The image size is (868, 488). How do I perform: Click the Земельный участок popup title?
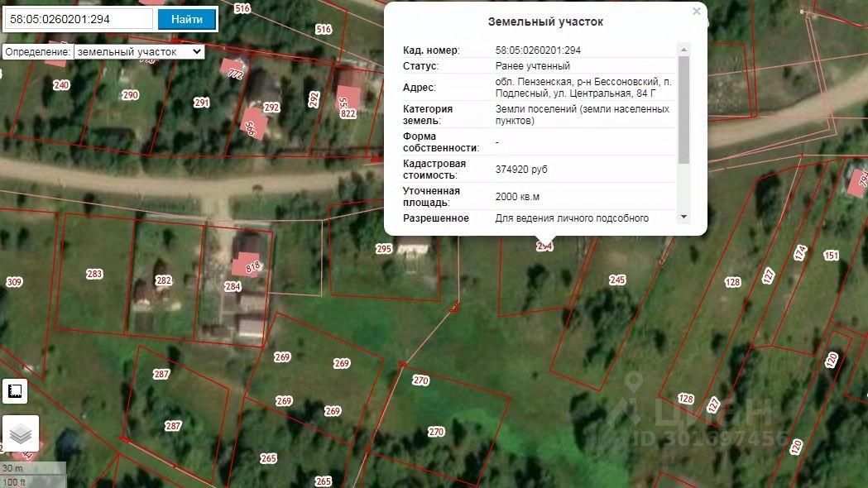(545, 22)
